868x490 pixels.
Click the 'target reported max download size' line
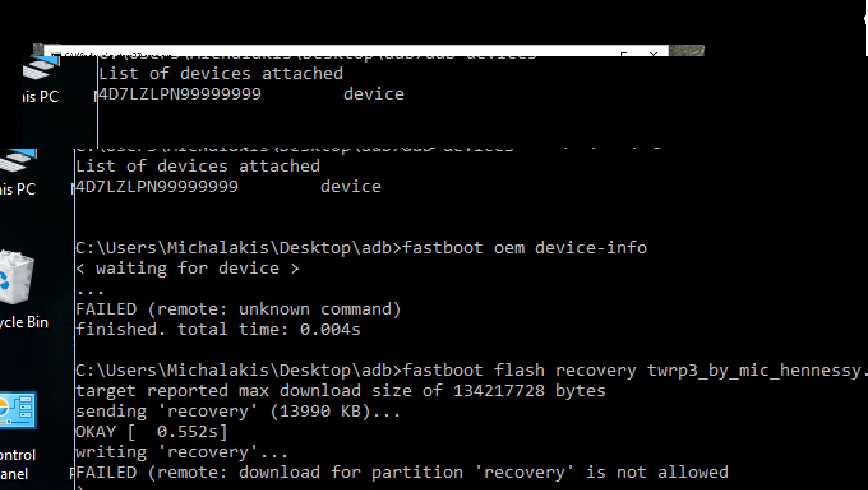[340, 390]
